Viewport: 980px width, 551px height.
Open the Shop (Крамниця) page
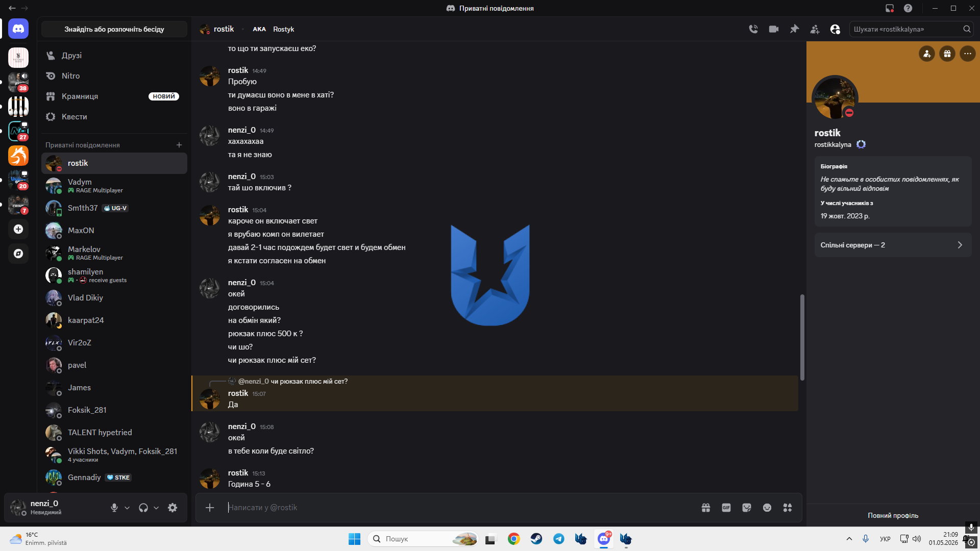pos(114,96)
